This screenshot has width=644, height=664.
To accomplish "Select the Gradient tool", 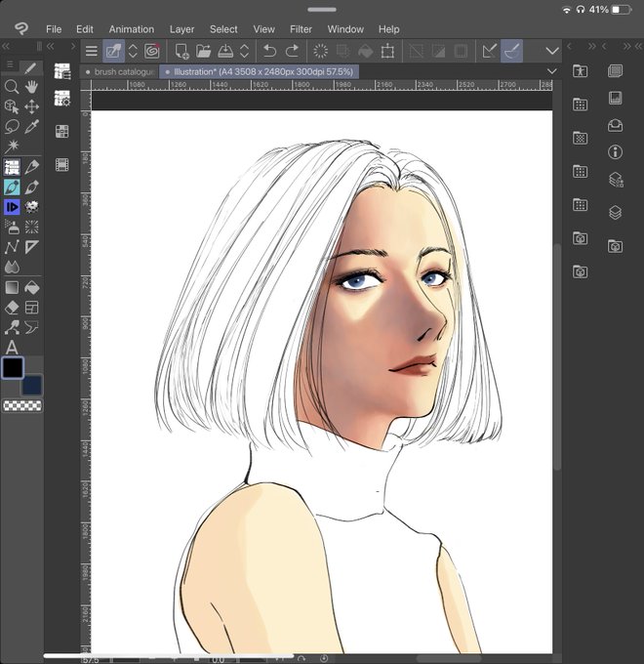I will coord(12,287).
